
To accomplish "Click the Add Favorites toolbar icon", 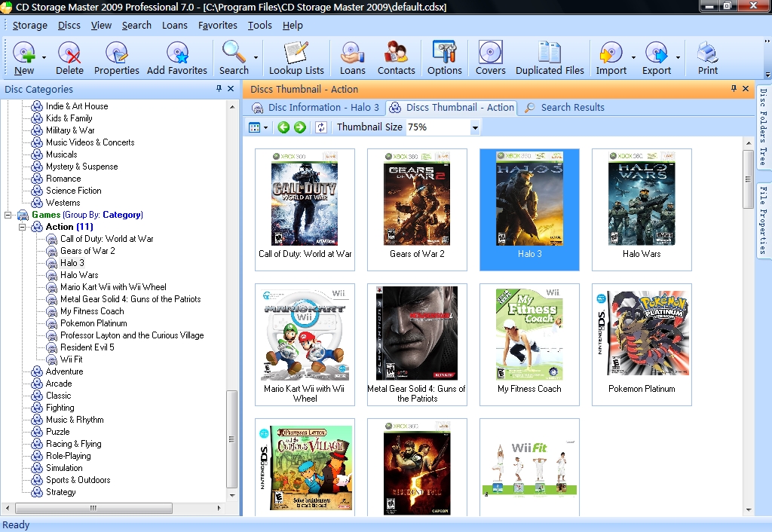I will pos(176,58).
